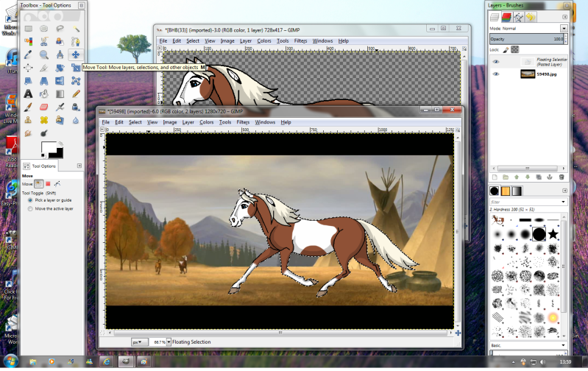
Task: Select the Heal tool
Action: (x=44, y=120)
